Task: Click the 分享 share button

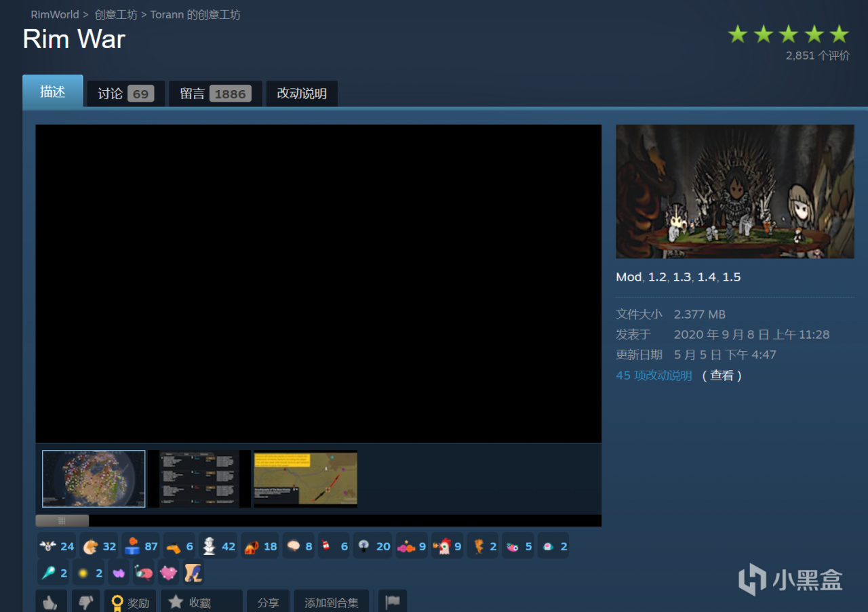Action: click(268, 601)
